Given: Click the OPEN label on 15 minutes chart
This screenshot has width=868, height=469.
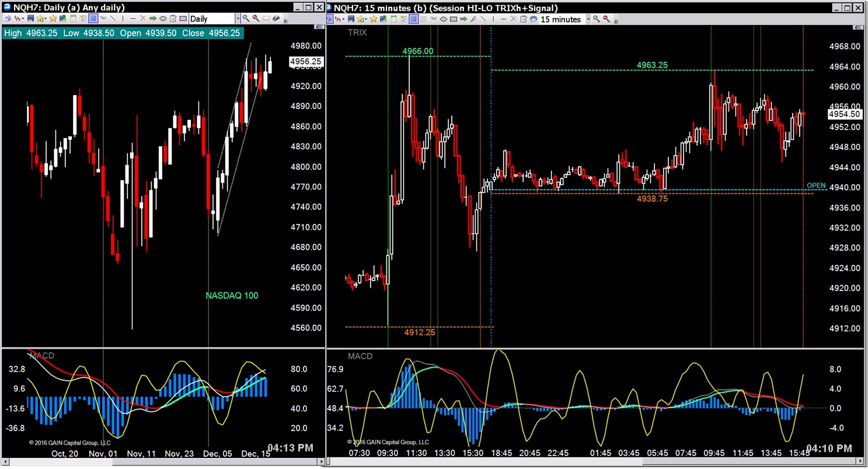Looking at the screenshot, I should (x=816, y=185).
